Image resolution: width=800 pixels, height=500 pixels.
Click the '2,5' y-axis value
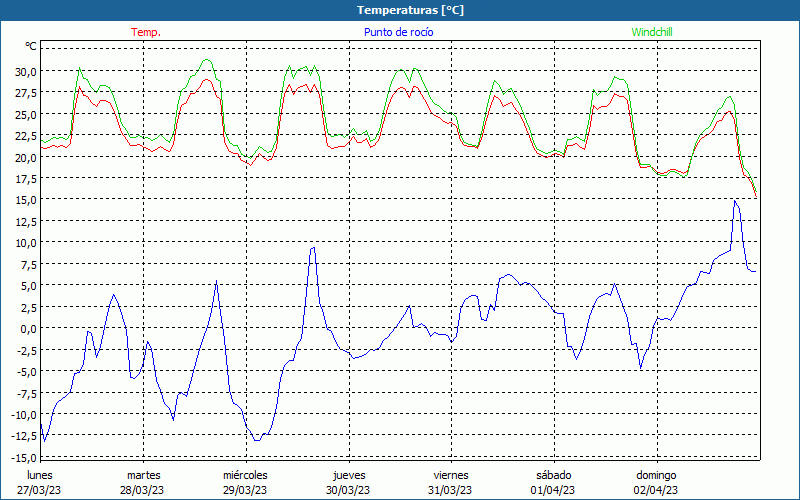click(28, 307)
